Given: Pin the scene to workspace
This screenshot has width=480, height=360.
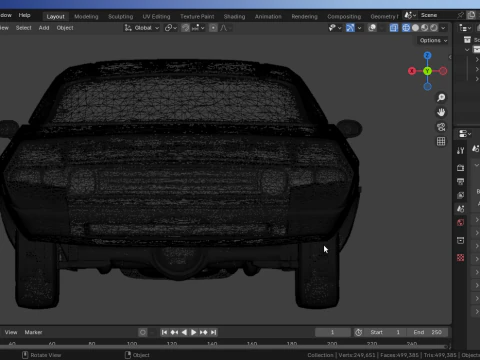Looking at the screenshot, I should (x=460, y=15).
